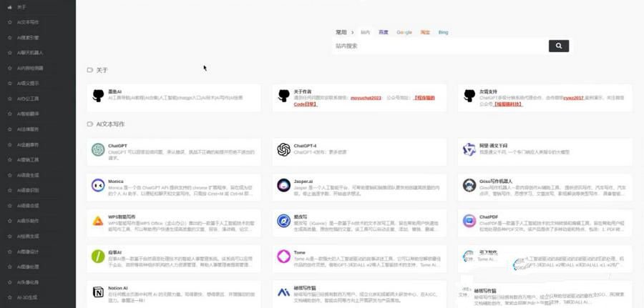
Task: Click the Jasper.ai card title text
Action: click(x=303, y=182)
